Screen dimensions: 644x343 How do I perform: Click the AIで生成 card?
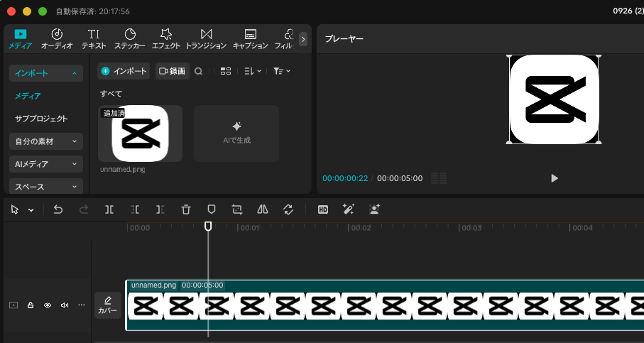click(x=236, y=134)
